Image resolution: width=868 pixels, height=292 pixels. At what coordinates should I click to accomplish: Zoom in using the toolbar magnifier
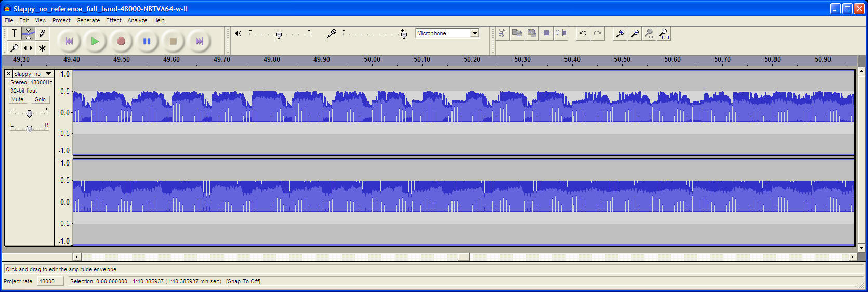point(620,33)
